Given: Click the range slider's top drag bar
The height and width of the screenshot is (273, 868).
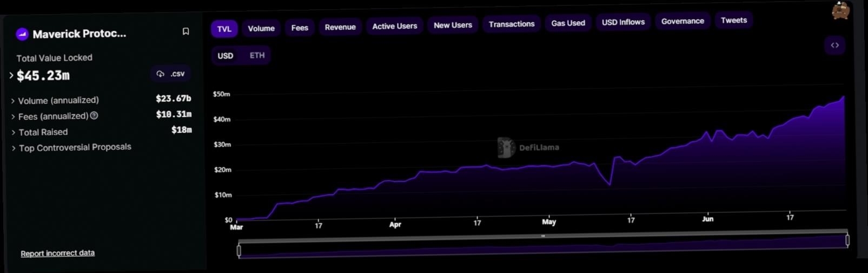Looking at the screenshot, I should pos(543,237).
